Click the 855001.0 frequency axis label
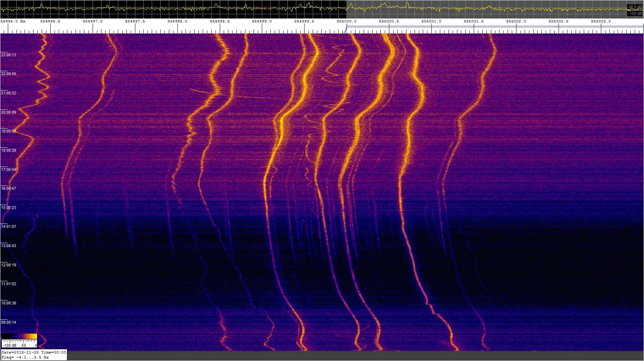 (431, 21)
